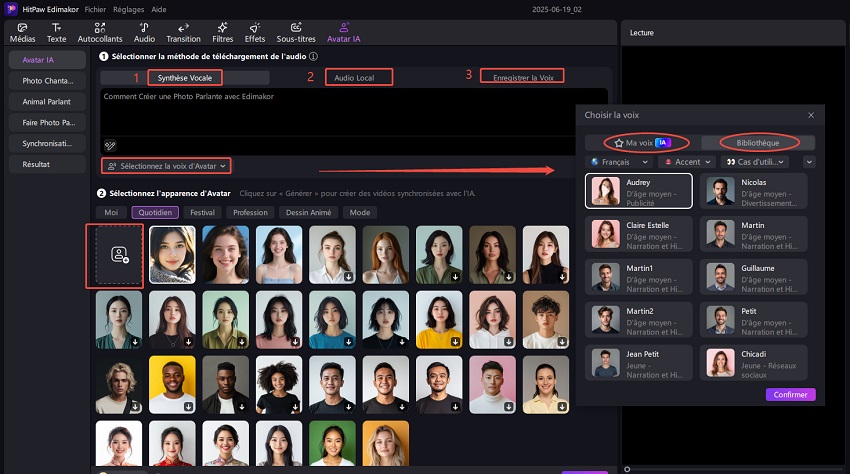
Task: Choose the Claire Estelle voice
Action: point(639,234)
